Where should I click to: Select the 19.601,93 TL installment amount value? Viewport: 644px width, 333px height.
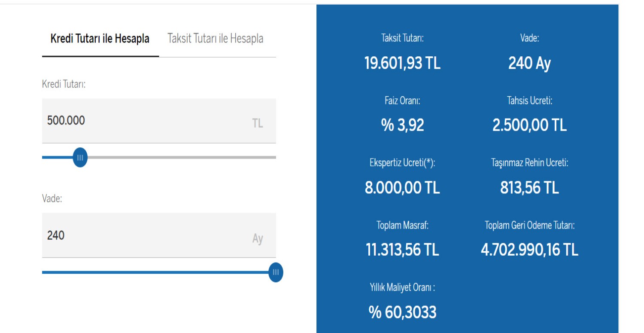point(402,64)
